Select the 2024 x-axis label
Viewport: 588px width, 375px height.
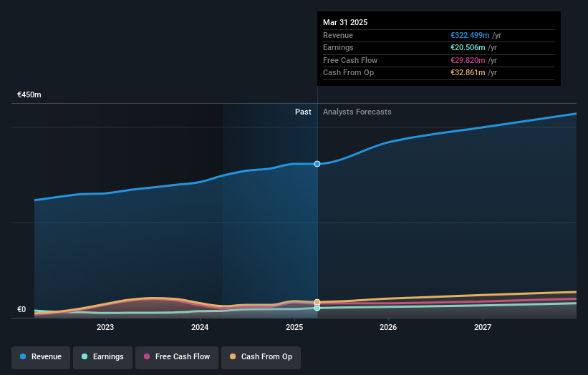click(200, 327)
